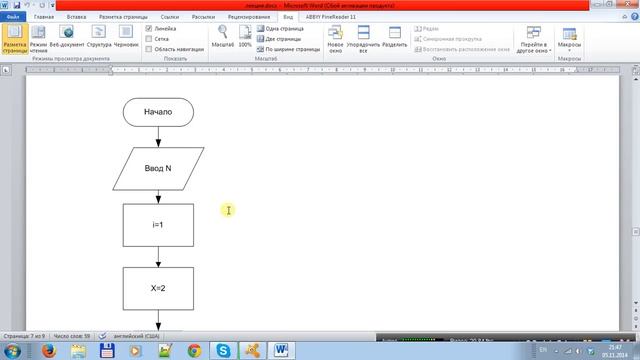Click Восстановить расположение окна
Viewport: 640px width, 360px height.
[462, 49]
